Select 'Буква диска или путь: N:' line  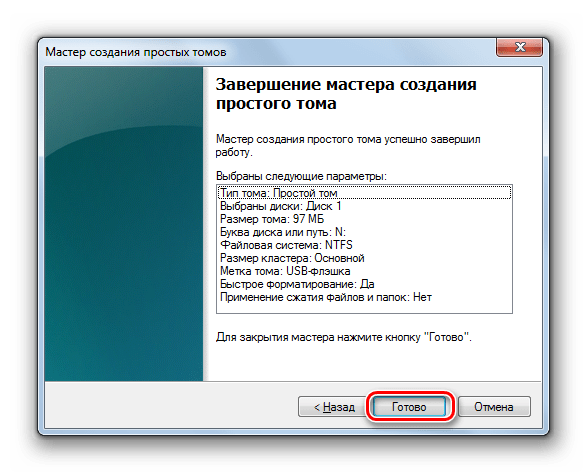[x=283, y=232]
